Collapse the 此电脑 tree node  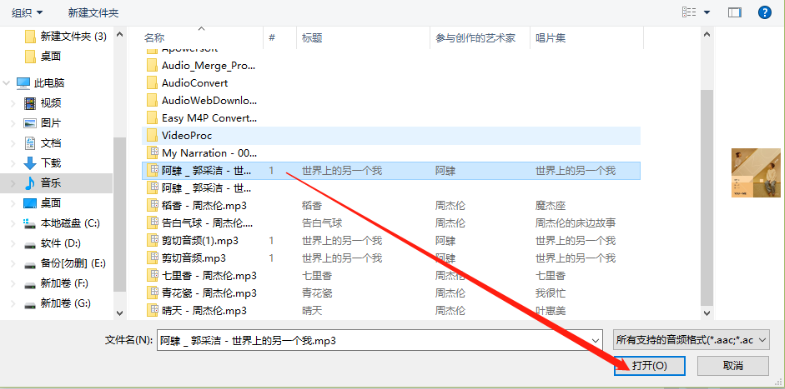point(7,83)
